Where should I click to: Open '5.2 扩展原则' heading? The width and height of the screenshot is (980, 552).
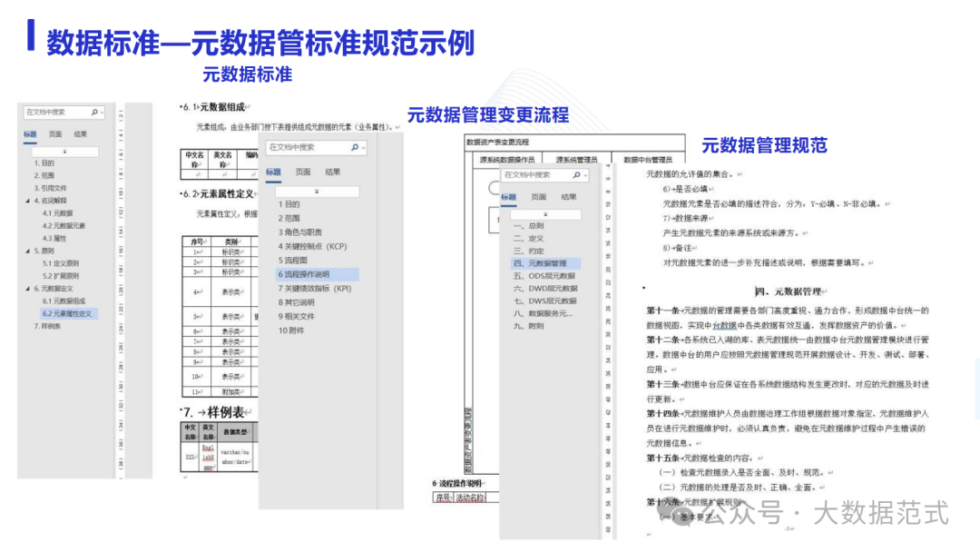pyautogui.click(x=61, y=276)
